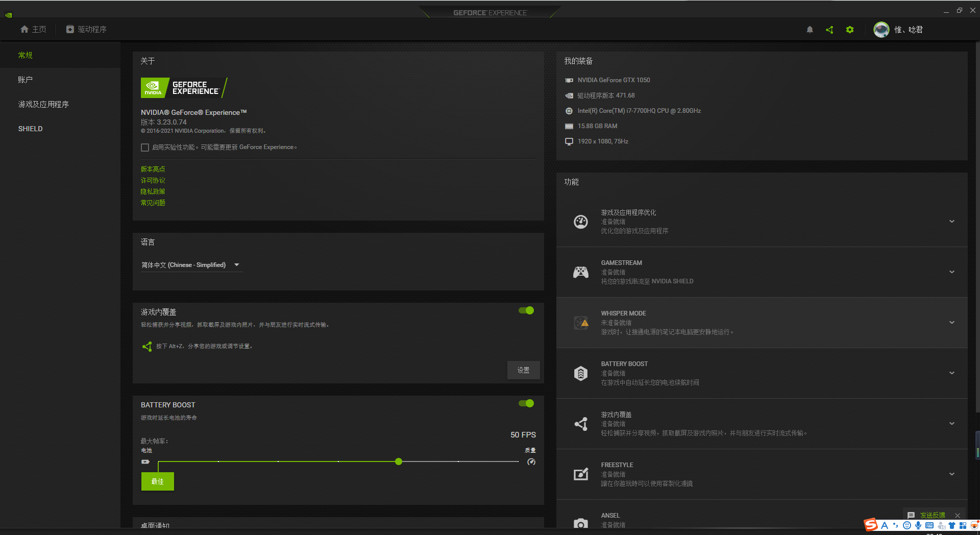The image size is (980, 535).
Task: Click the feedback chat bubble icon
Action: [x=911, y=515]
